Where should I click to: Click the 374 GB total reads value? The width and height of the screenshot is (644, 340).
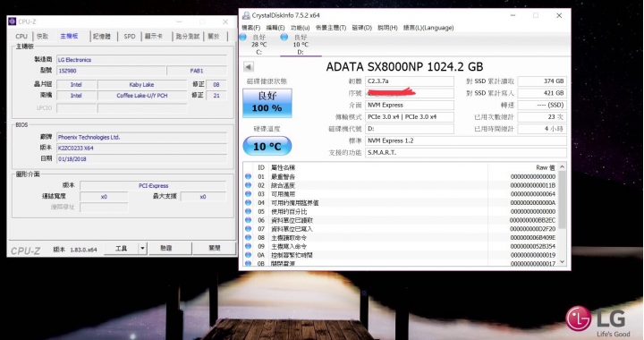coord(542,81)
